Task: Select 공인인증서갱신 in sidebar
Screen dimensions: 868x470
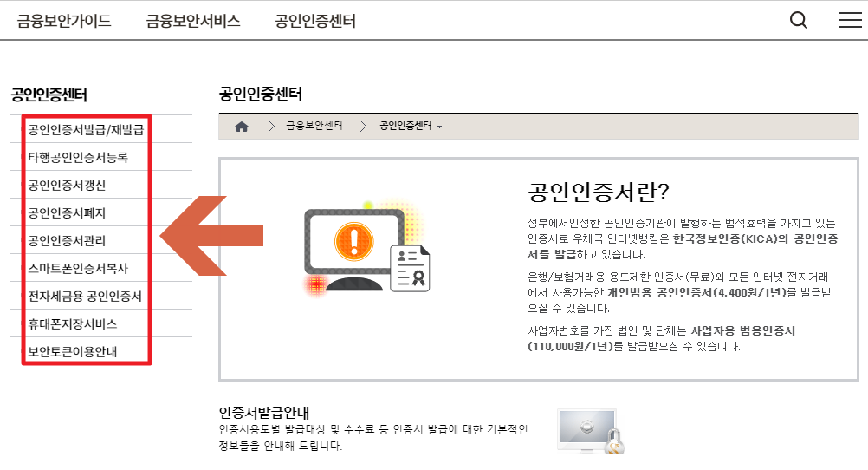Action: pyautogui.click(x=67, y=185)
